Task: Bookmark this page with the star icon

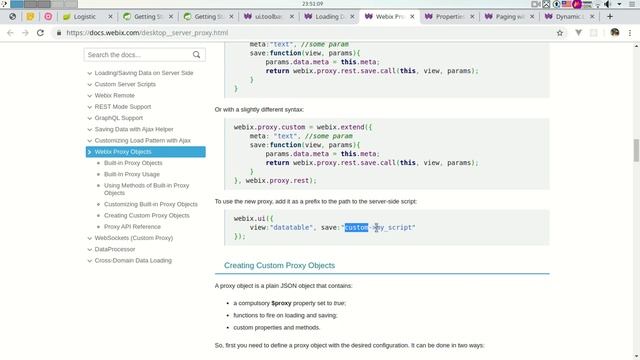Action: click(560, 33)
